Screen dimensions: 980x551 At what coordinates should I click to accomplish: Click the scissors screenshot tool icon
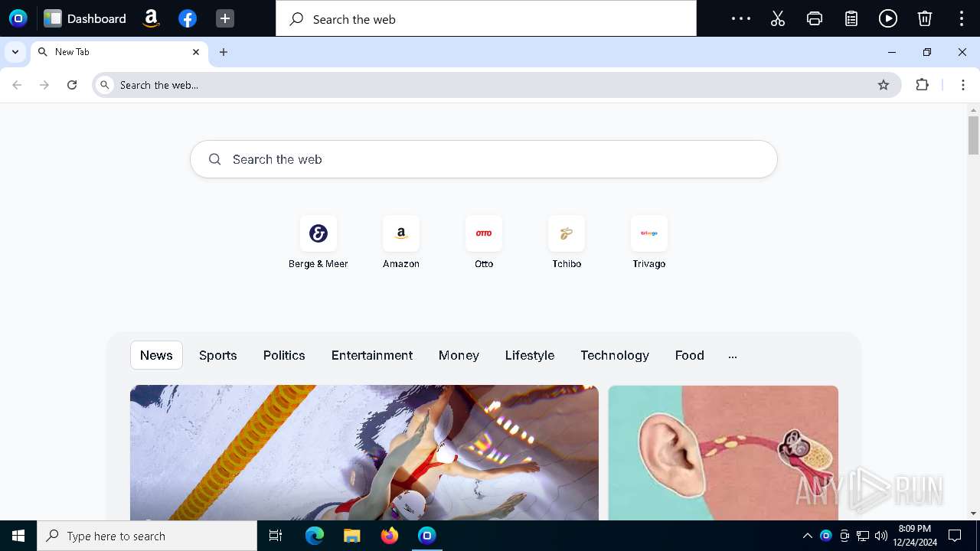click(x=778, y=18)
